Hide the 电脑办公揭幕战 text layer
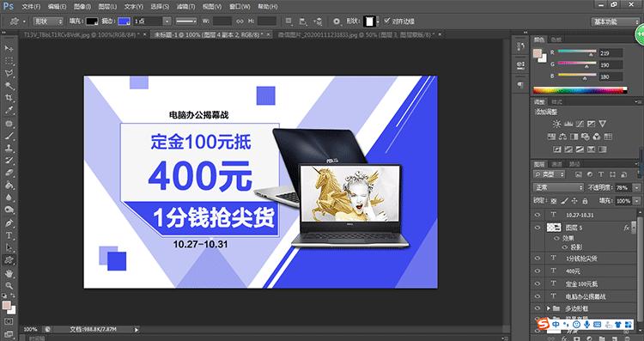Screen dimensions: 644x341 (x=538, y=296)
